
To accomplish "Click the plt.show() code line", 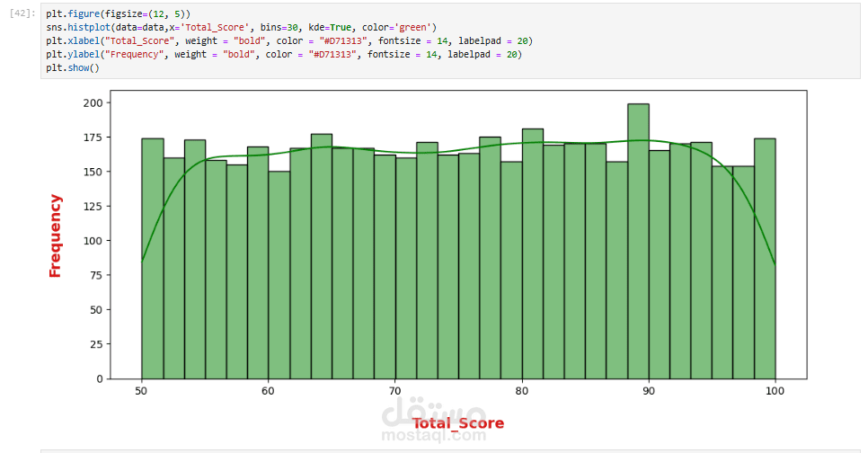I will (73, 67).
